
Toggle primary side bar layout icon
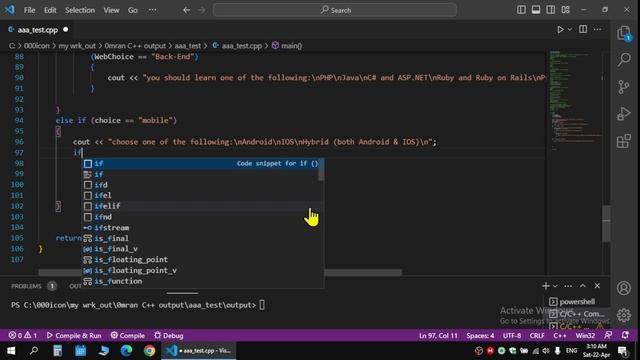pyautogui.click(x=521, y=10)
